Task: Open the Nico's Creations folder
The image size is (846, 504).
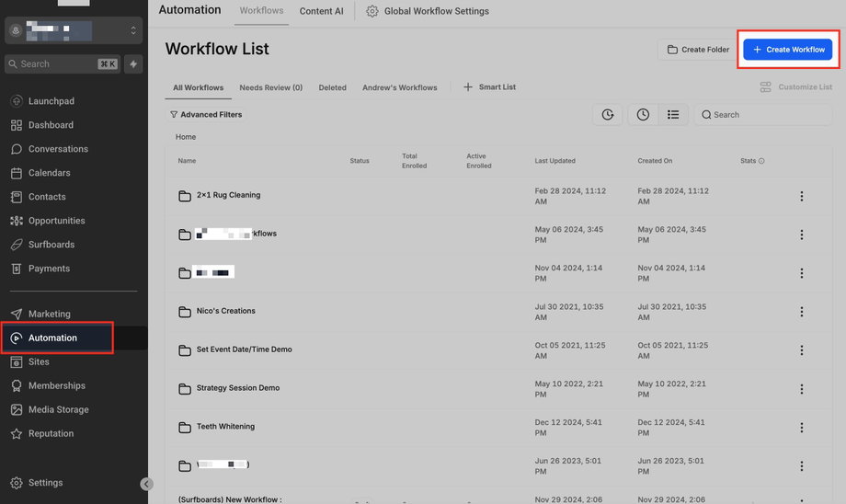Action: (225, 311)
